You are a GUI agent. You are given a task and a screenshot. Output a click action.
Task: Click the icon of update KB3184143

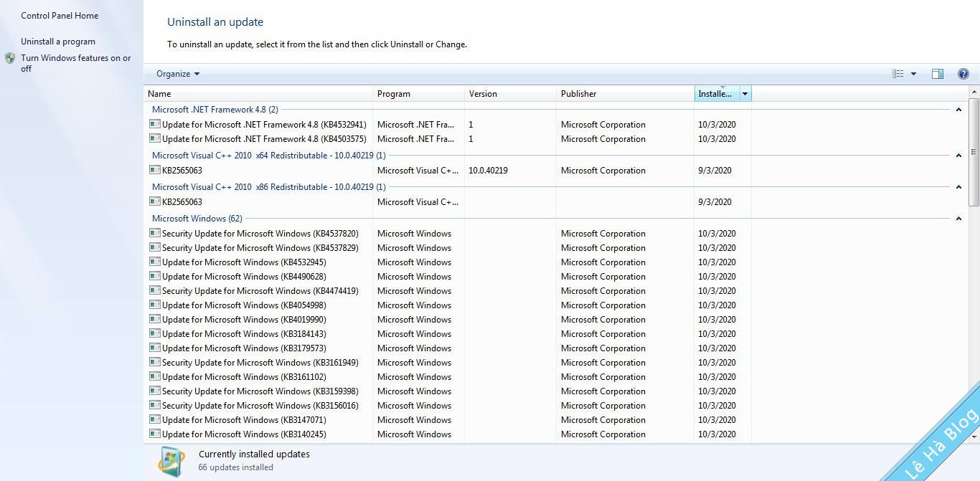[x=154, y=333]
